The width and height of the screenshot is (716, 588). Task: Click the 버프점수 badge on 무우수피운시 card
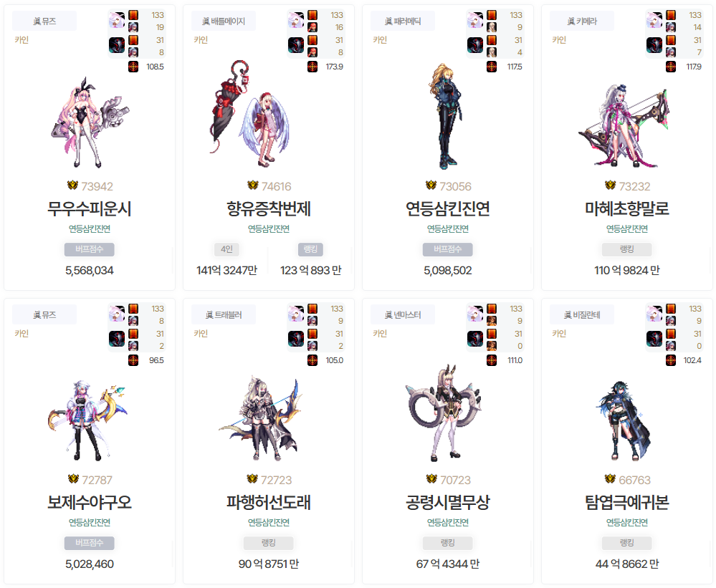click(90, 249)
